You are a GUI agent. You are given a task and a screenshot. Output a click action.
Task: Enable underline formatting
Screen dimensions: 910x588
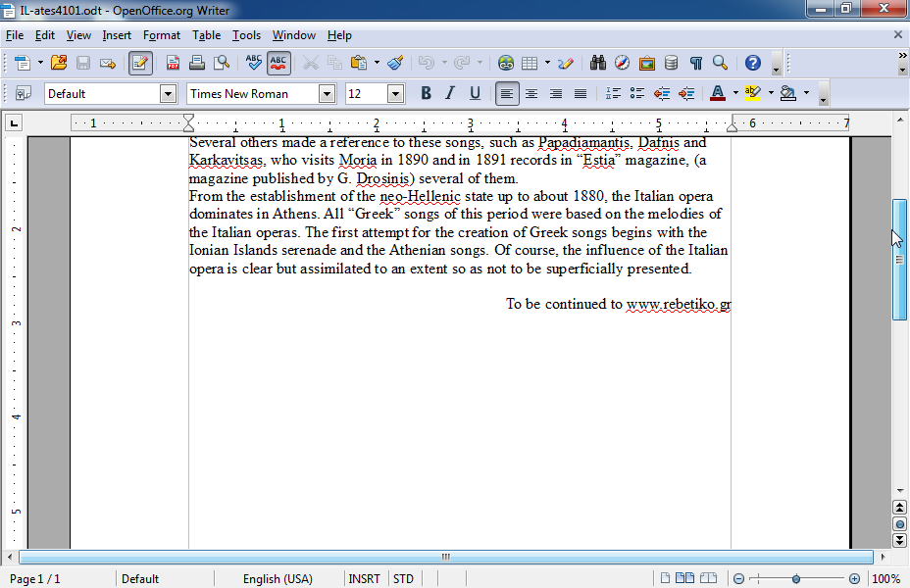coord(477,92)
